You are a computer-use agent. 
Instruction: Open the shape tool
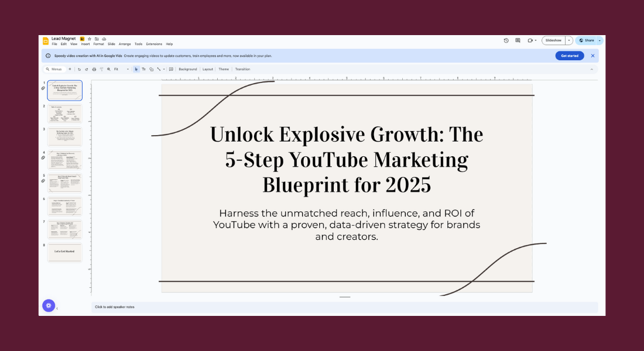pyautogui.click(x=151, y=70)
